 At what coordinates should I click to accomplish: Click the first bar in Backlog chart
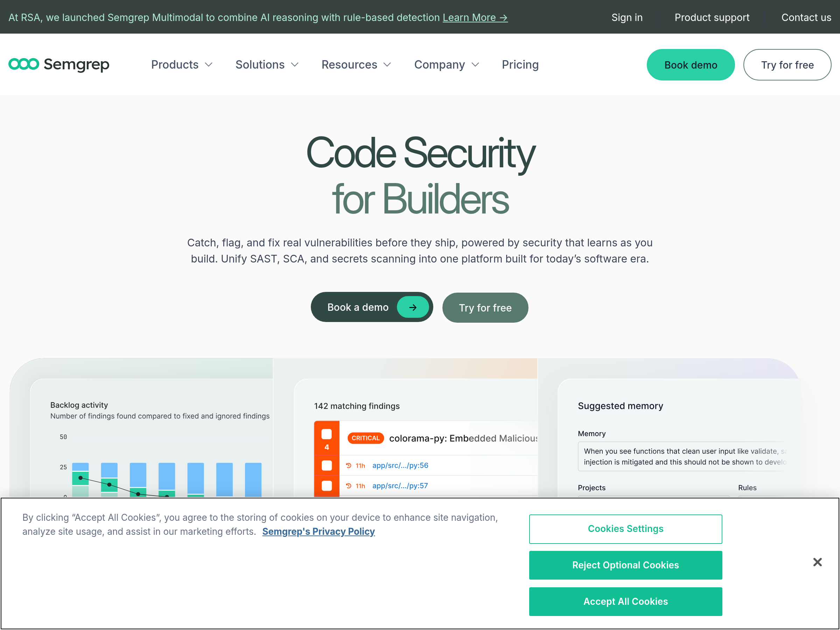pos(80,479)
